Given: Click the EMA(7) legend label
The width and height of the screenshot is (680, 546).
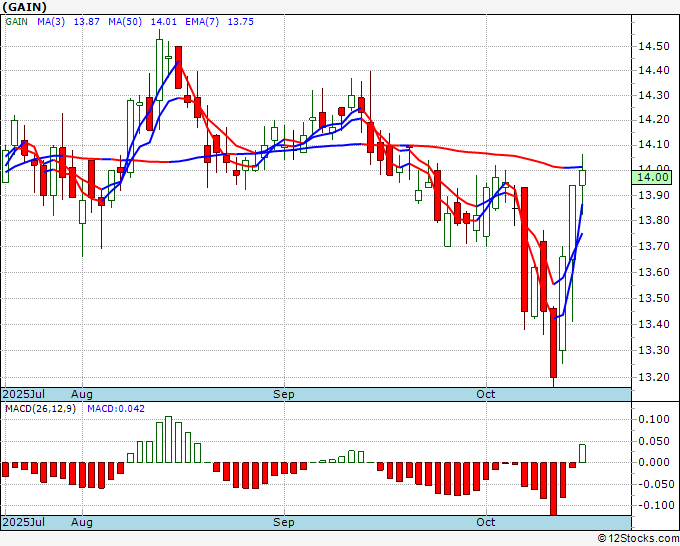Looking at the screenshot, I should 202,22.
